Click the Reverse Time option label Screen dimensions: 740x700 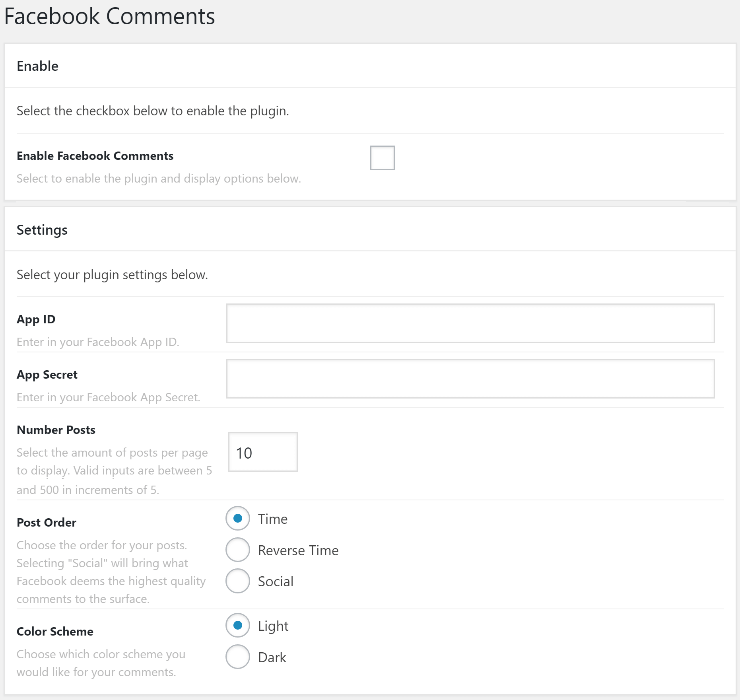(298, 550)
